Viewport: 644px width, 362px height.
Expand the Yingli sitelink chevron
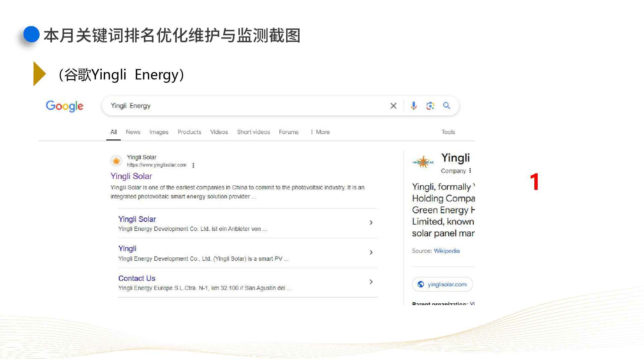click(x=371, y=252)
